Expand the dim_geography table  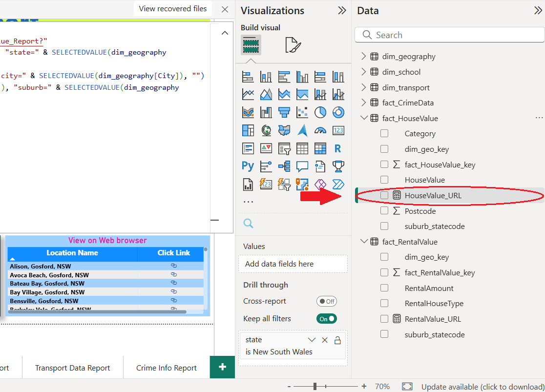(363, 57)
